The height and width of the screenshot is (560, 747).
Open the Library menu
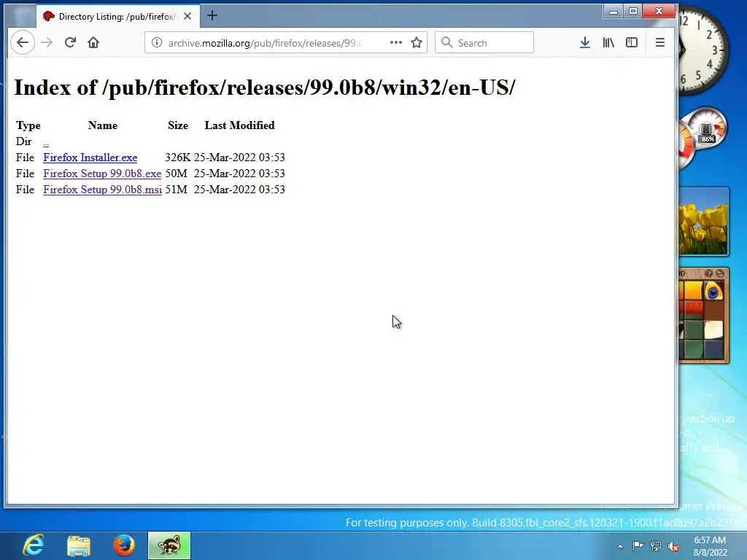click(x=608, y=42)
